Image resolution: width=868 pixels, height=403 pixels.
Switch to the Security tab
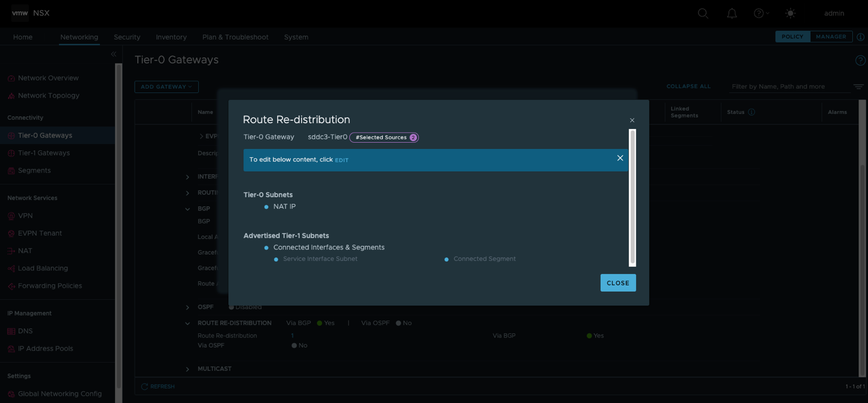tap(127, 37)
